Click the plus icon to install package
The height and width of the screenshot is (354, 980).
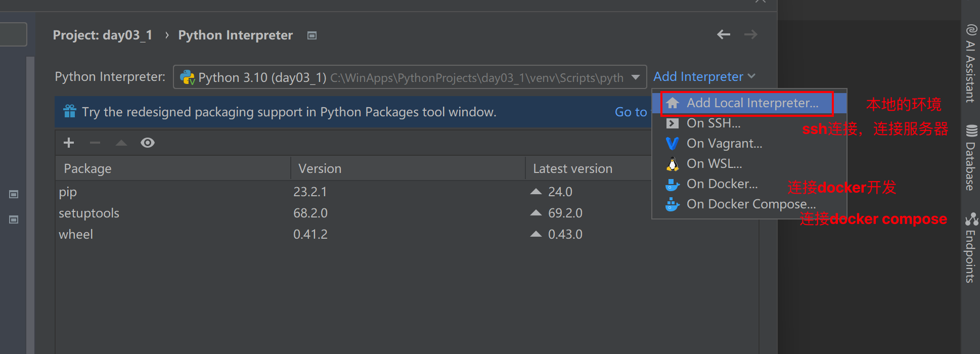coord(69,143)
